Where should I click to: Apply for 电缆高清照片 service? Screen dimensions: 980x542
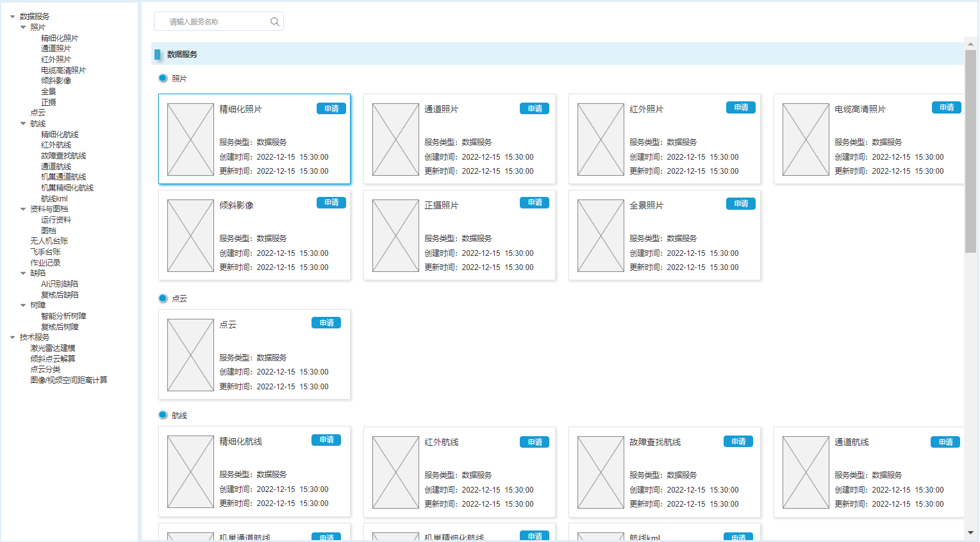click(x=947, y=108)
